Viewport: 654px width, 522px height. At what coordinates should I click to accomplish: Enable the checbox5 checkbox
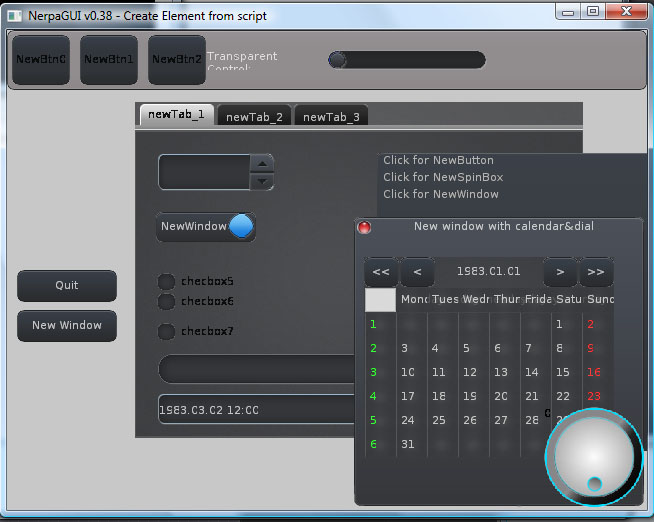(167, 282)
